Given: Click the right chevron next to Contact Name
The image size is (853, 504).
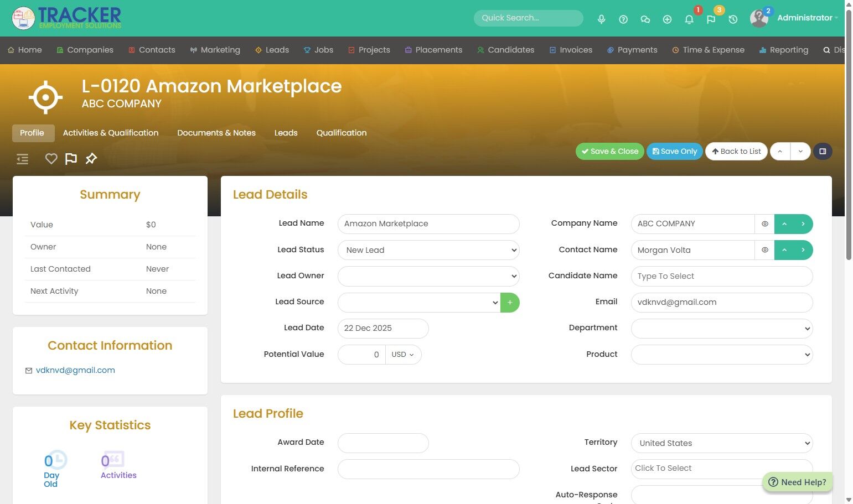Looking at the screenshot, I should coord(803,250).
